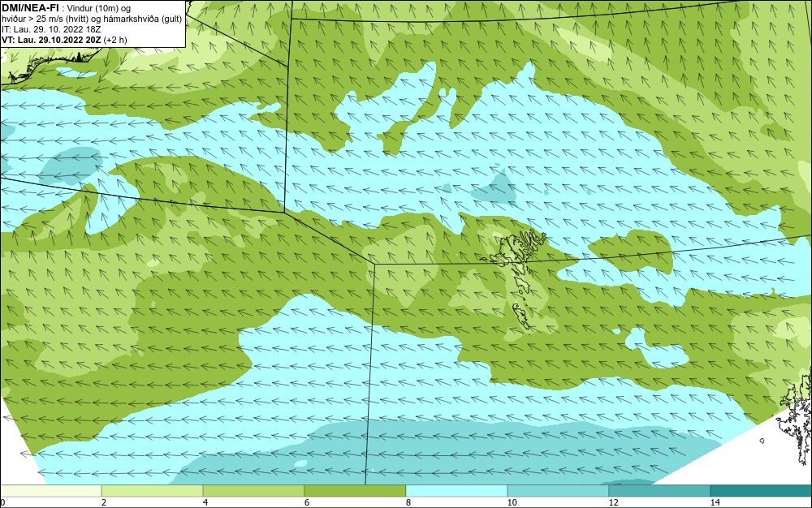812x508 pixels.
Task: Click the 'DMI/NEA-FI' title text
Action: pos(30,8)
